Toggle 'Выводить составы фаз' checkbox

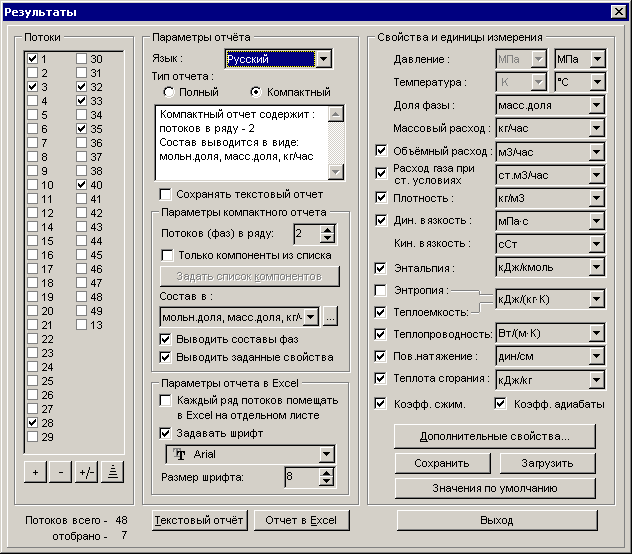coord(165,339)
